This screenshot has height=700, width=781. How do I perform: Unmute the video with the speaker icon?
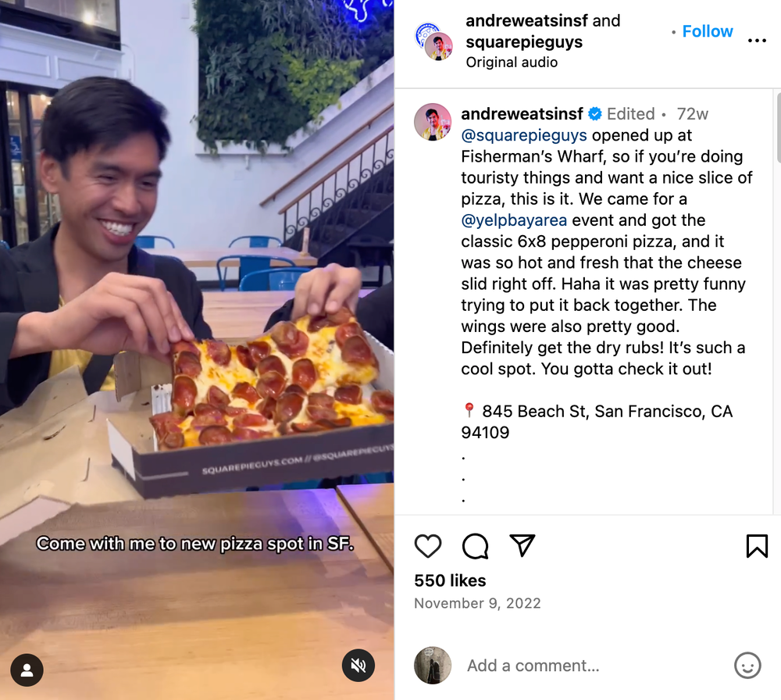click(x=358, y=666)
